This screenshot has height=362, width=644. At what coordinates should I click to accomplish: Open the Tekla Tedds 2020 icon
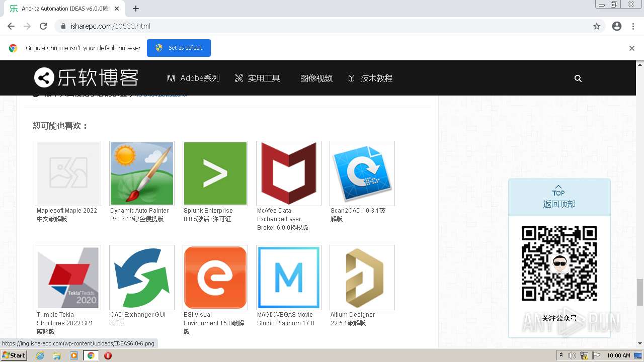point(68,278)
